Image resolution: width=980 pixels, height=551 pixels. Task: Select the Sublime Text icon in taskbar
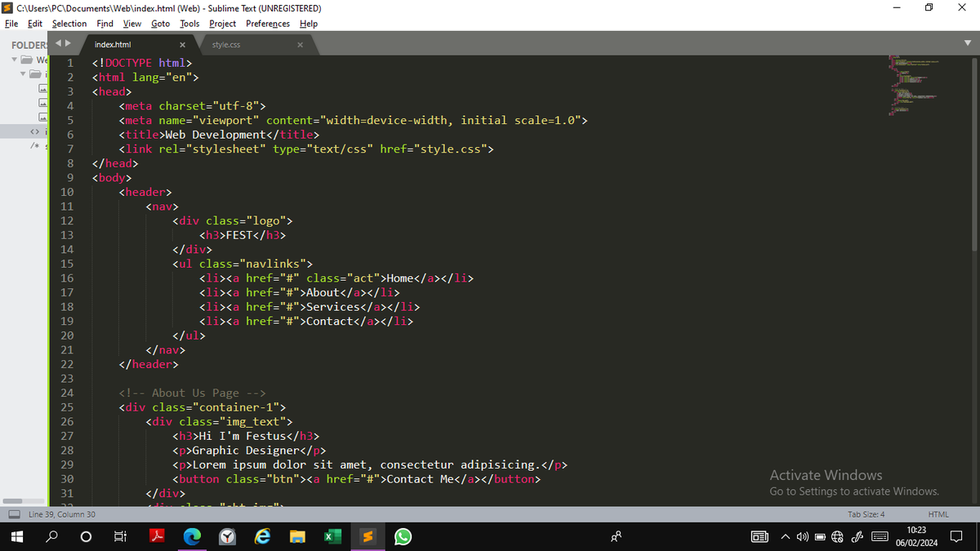367,536
